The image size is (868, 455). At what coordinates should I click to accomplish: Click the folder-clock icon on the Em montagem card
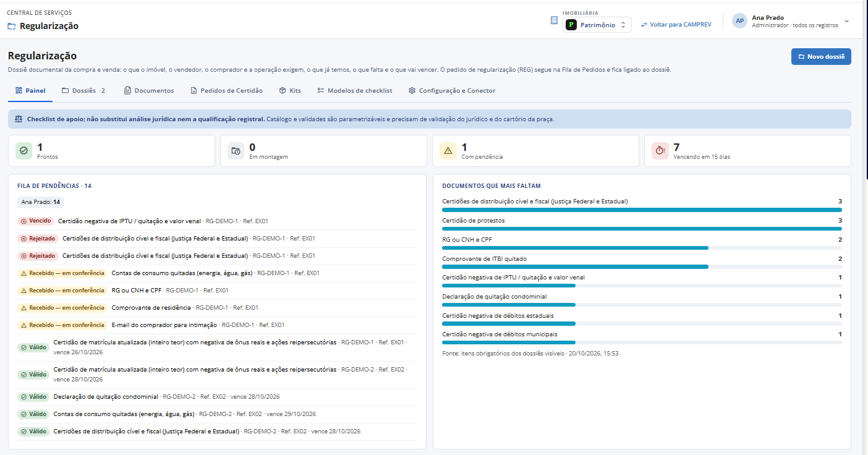click(x=236, y=150)
